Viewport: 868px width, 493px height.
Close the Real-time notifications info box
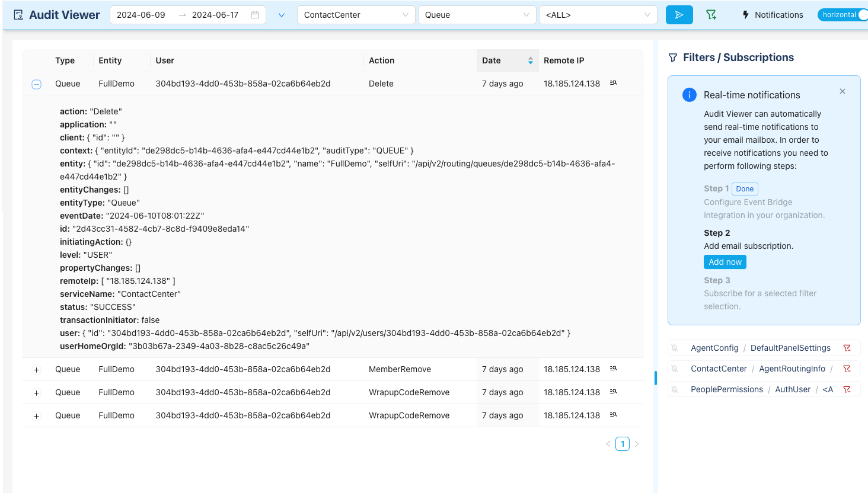pyautogui.click(x=843, y=91)
